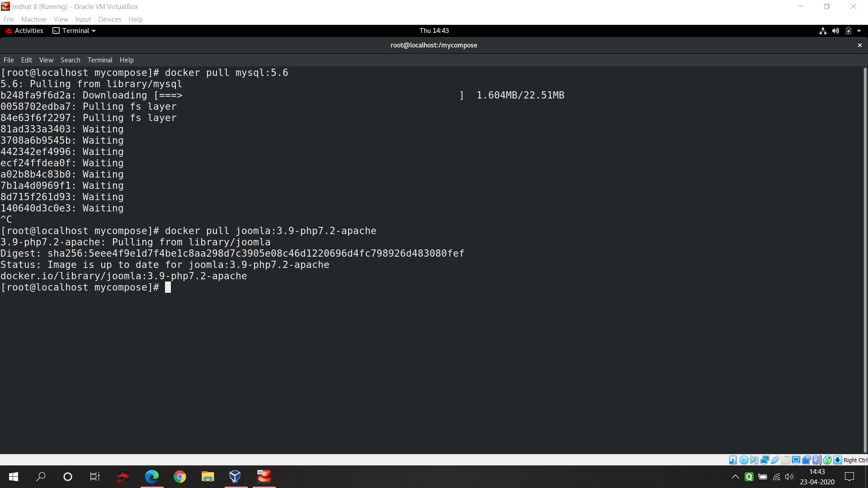This screenshot has height=488, width=868.
Task: Open the terminal Search menu
Action: [70, 60]
